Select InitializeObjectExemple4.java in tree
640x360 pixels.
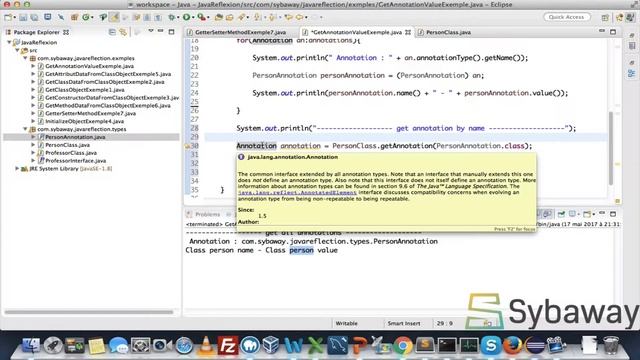(x=84, y=121)
